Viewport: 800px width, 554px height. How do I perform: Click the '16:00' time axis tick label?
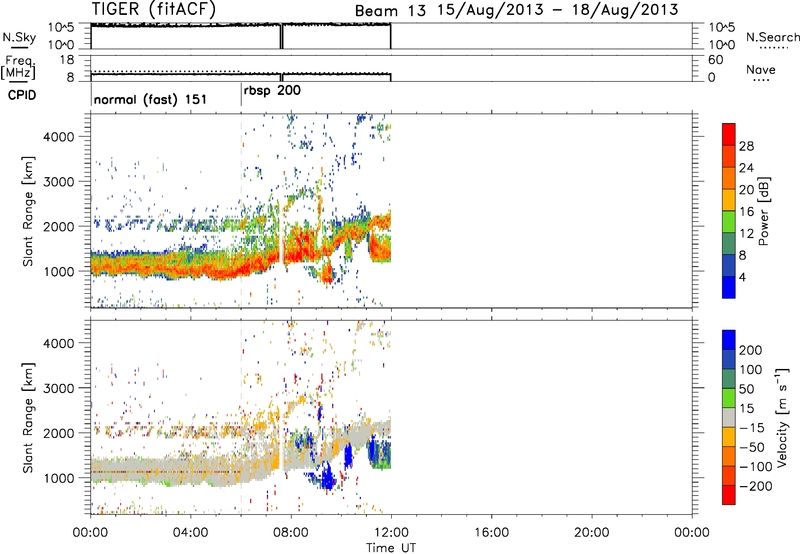(491, 533)
